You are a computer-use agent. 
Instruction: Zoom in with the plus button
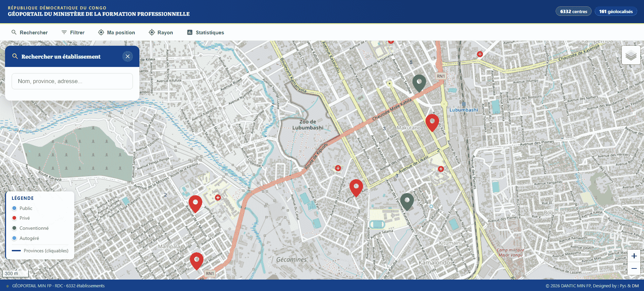tap(634, 256)
